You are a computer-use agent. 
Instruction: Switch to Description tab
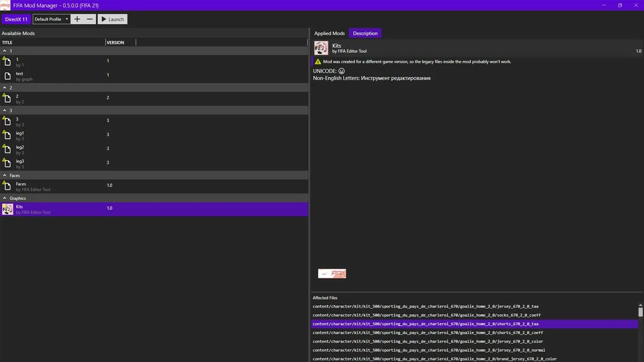[365, 33]
